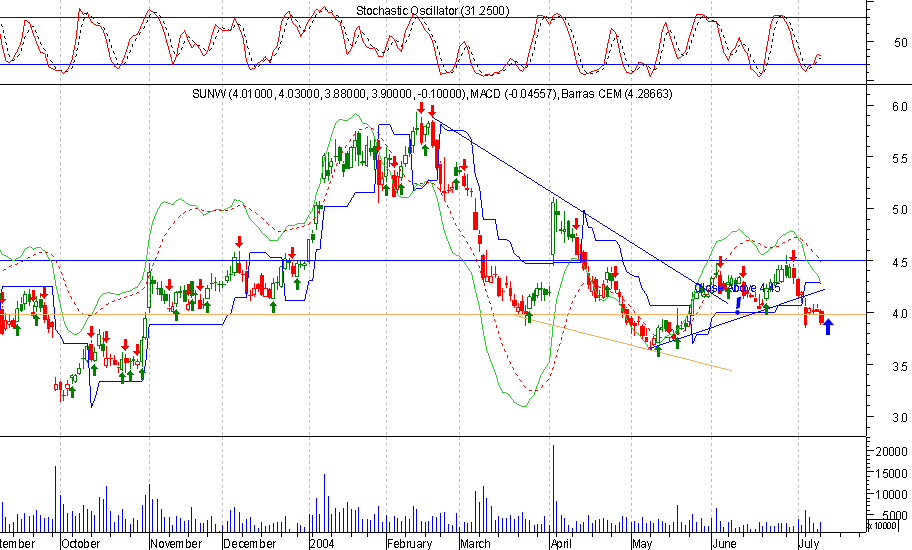Select the tallest volume bar at April start

click(x=553, y=488)
